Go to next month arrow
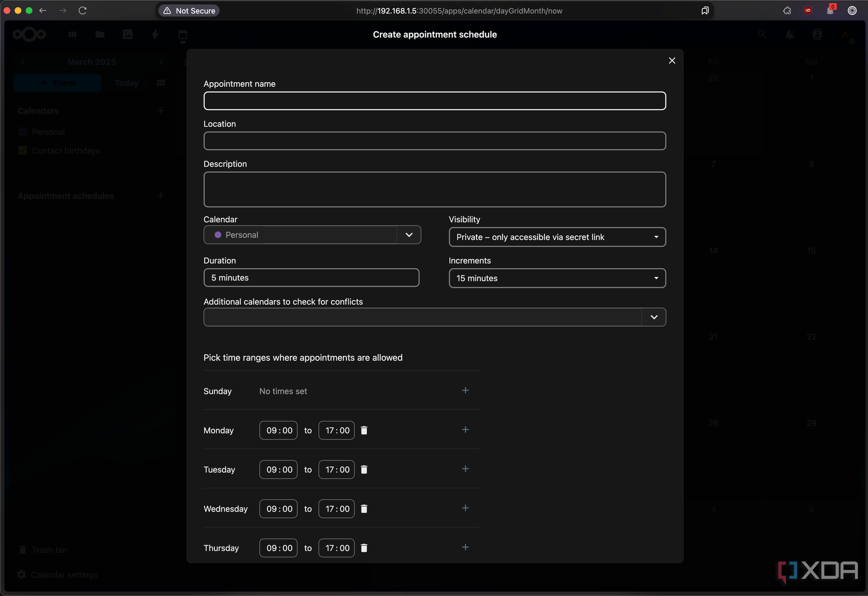The height and width of the screenshot is (596, 868). point(161,62)
